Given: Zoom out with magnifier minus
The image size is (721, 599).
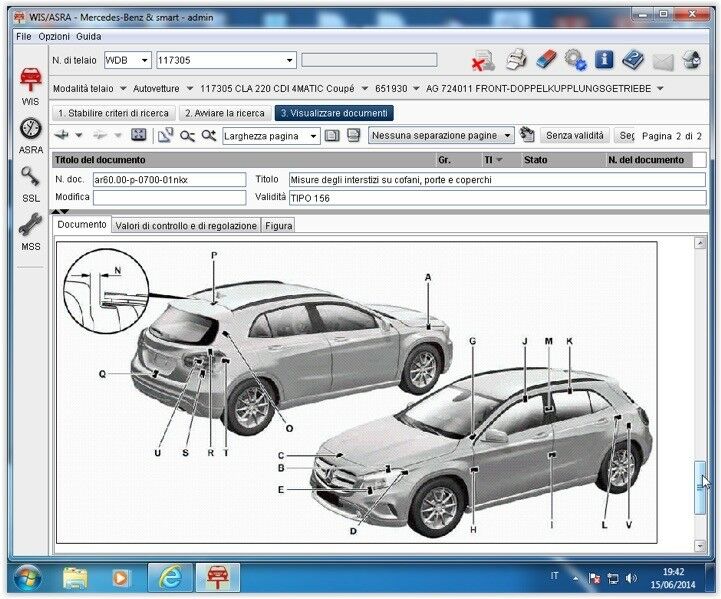Looking at the screenshot, I should [x=187, y=136].
